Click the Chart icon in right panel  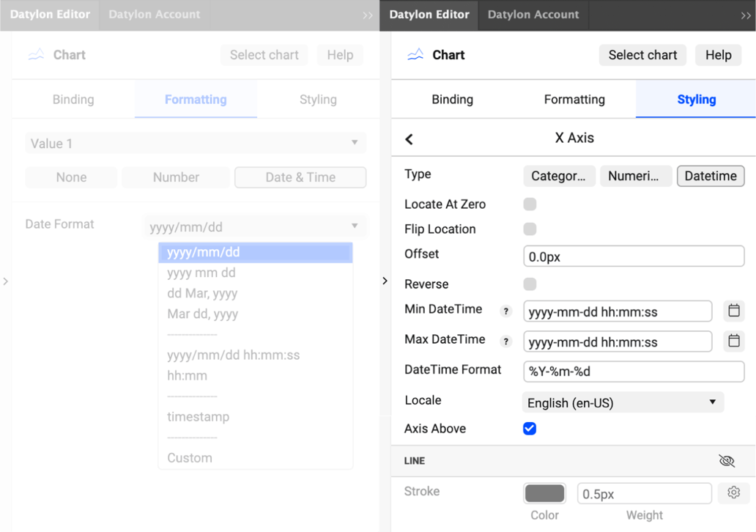(x=415, y=54)
